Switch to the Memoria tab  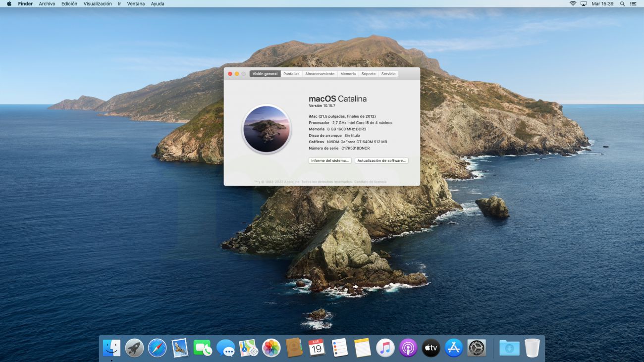[348, 74]
